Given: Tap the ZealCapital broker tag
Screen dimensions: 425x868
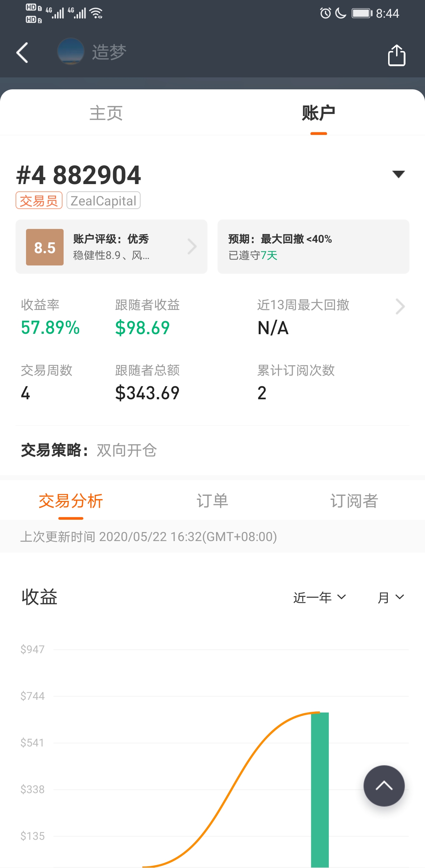Looking at the screenshot, I should coord(103,200).
